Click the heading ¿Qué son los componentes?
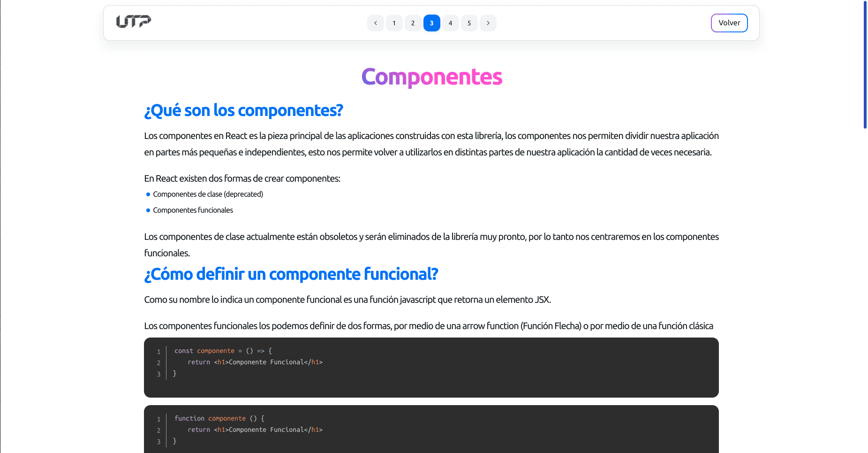 (x=243, y=110)
